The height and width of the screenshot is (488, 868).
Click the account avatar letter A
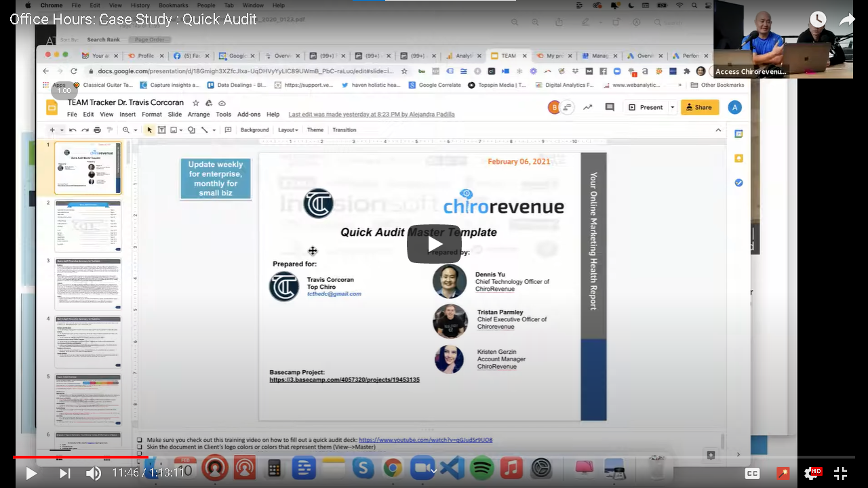[x=734, y=107]
